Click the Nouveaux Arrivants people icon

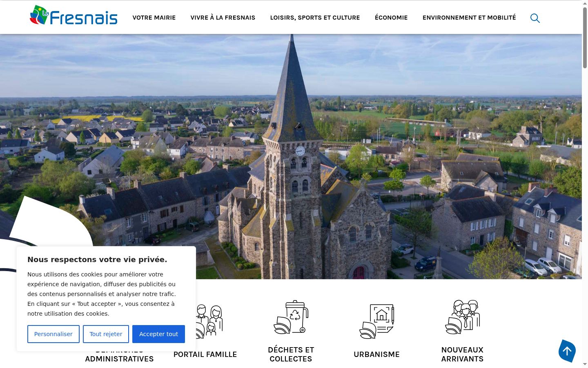(x=462, y=317)
